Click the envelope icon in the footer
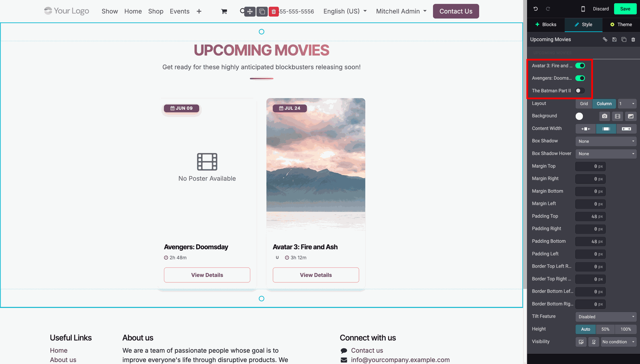 click(x=344, y=360)
